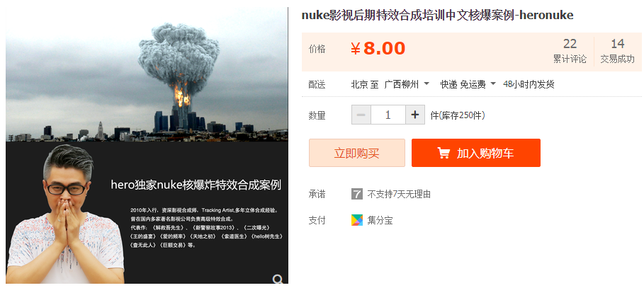Click the product title nuke影视后期特效合成
The image size is (644, 300).
pyautogui.click(x=437, y=15)
